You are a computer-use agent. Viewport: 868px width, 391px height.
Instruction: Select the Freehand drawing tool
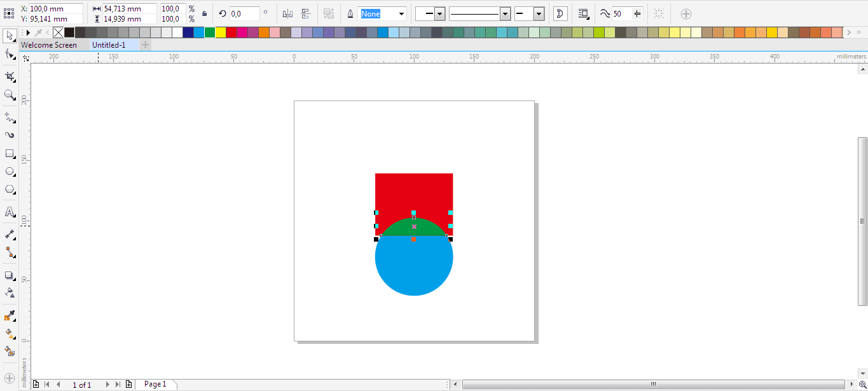(x=10, y=118)
